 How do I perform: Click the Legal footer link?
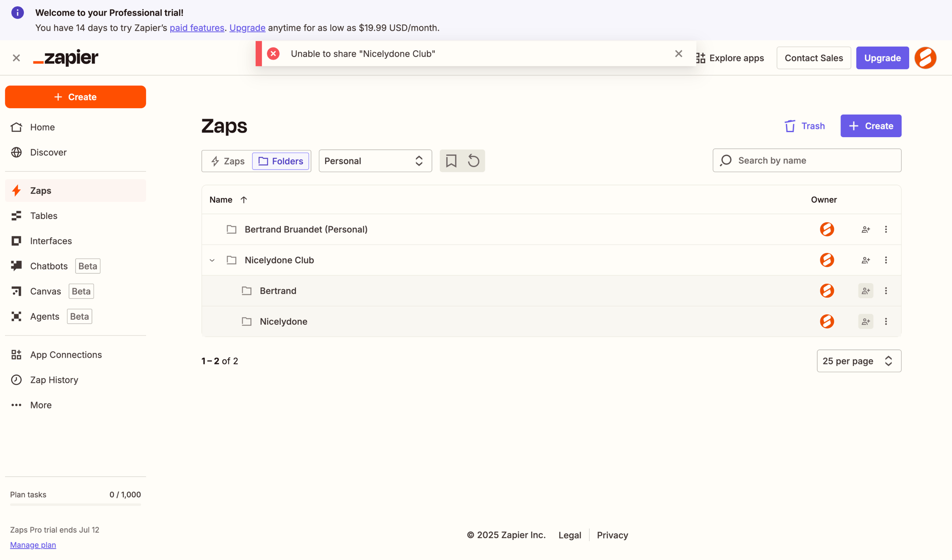coord(570,535)
